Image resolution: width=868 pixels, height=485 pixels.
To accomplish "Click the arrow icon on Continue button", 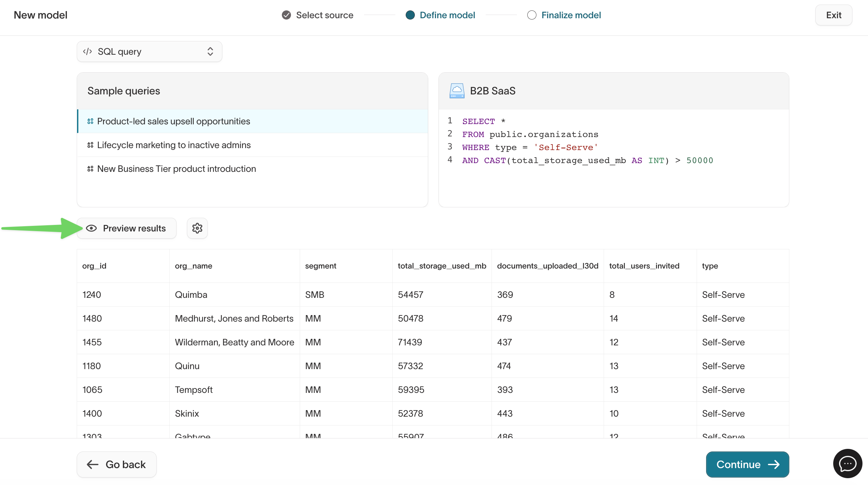I will [x=775, y=464].
